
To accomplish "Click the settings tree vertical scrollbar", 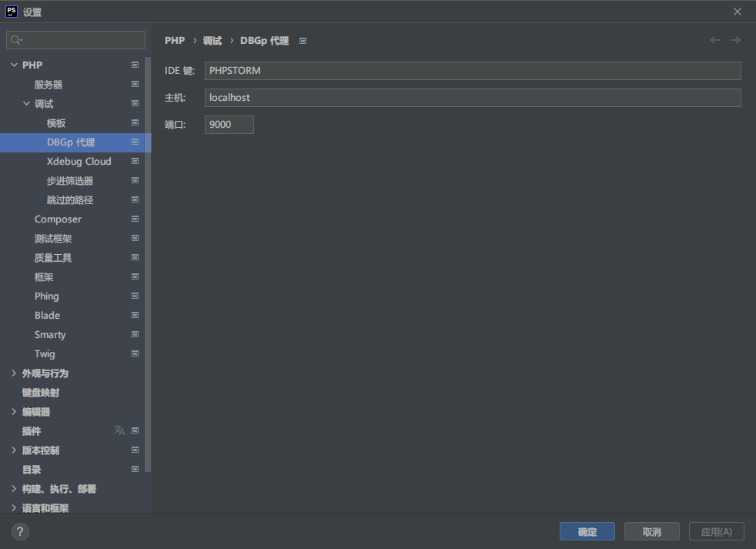I will point(148,264).
